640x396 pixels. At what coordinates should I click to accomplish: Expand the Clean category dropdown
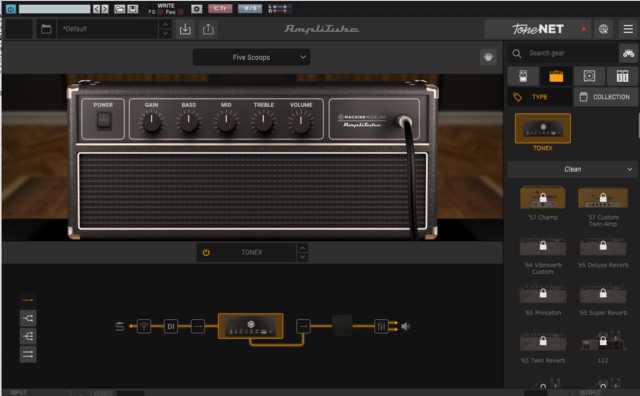point(573,169)
